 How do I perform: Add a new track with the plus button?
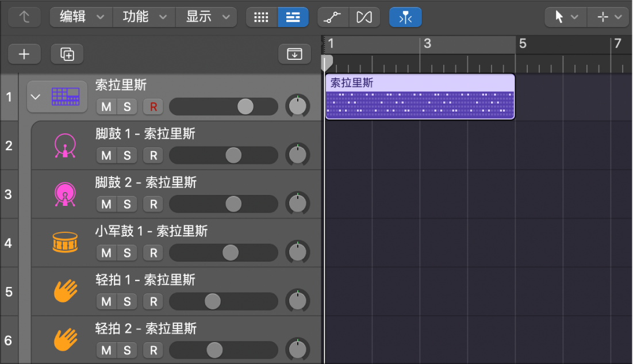tap(24, 54)
